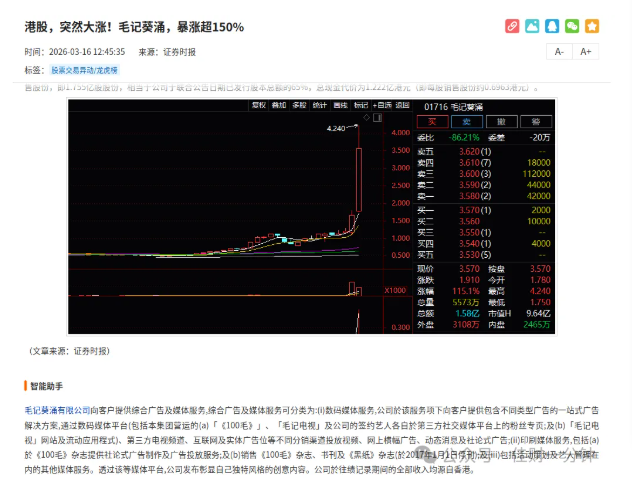Click 返回 in the chart toolbar
632x499 pixels.
tap(402, 105)
